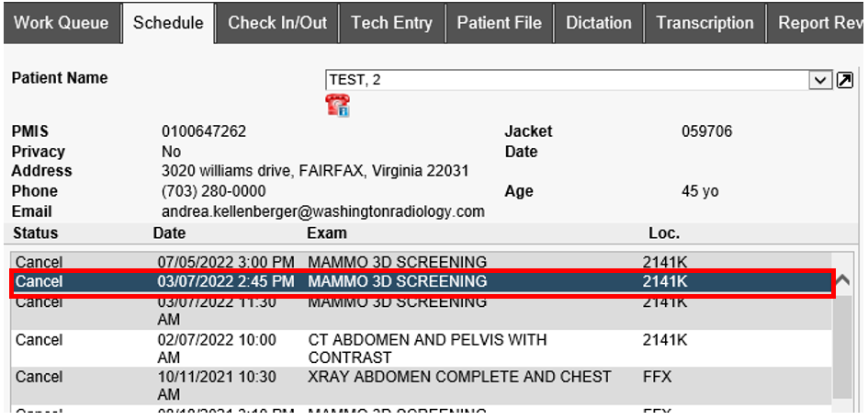Expand the Patient Name dropdown arrow

click(820, 81)
